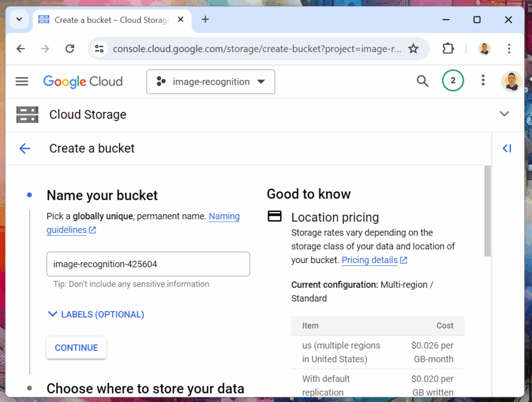Open the console three-dot settings menu

pyautogui.click(x=483, y=81)
